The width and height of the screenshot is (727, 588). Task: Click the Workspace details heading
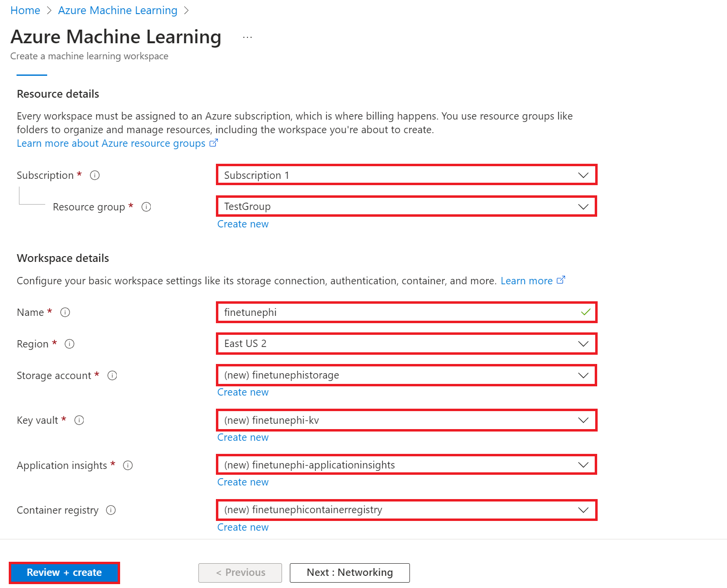pyautogui.click(x=63, y=258)
